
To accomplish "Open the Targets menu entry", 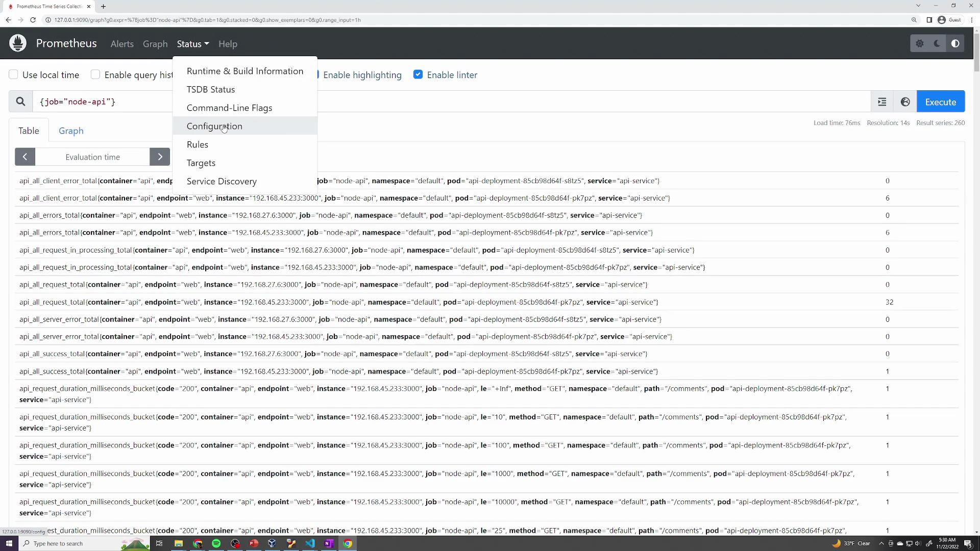I will click(245, 163).
